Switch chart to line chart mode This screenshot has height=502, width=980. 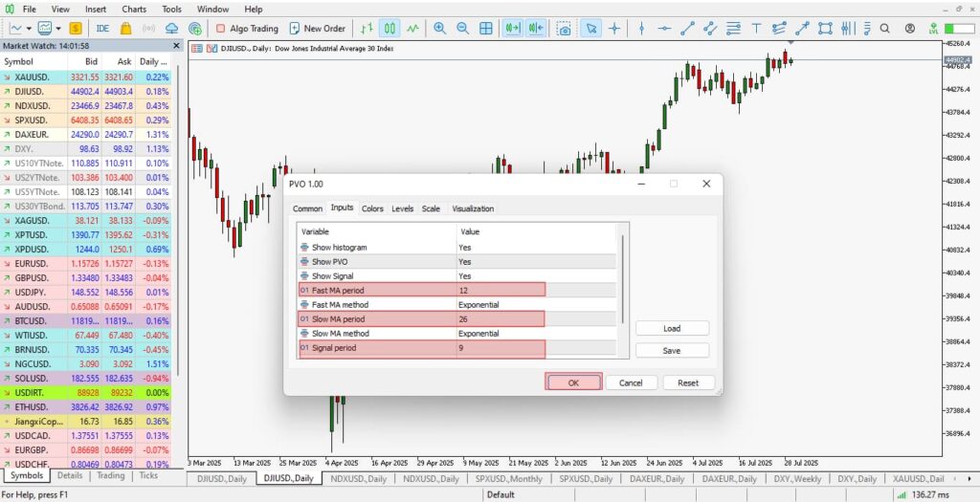pyautogui.click(x=412, y=28)
